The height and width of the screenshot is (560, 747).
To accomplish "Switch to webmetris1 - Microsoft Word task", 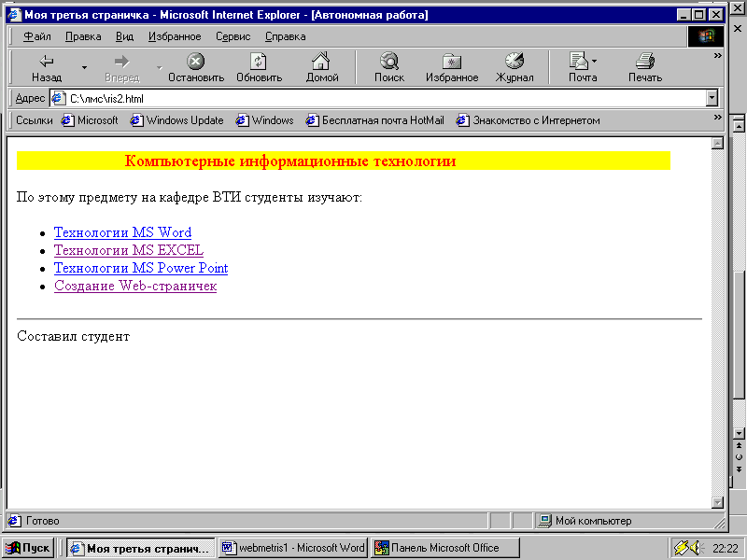I will click(293, 548).
